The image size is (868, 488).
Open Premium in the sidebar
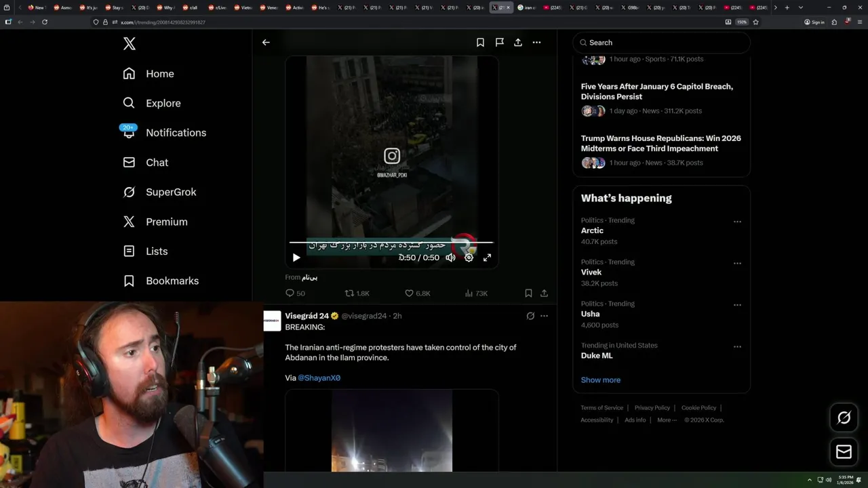click(x=155, y=222)
